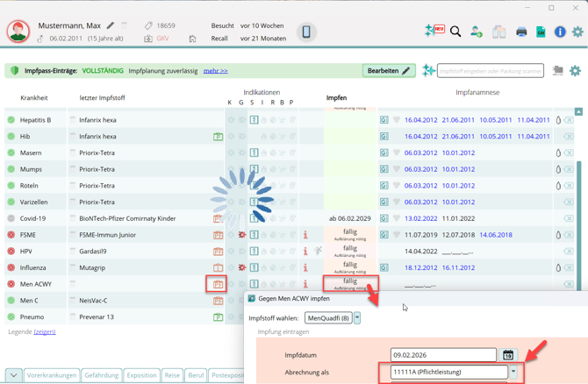
Task: Click the red warning info icon for FSME
Action: click(x=305, y=235)
